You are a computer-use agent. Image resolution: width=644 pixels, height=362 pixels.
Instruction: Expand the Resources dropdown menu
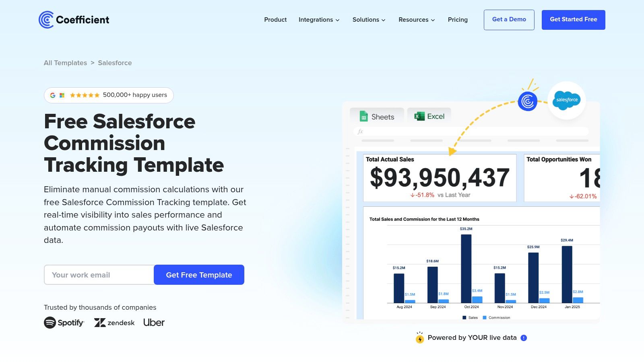coord(417,20)
